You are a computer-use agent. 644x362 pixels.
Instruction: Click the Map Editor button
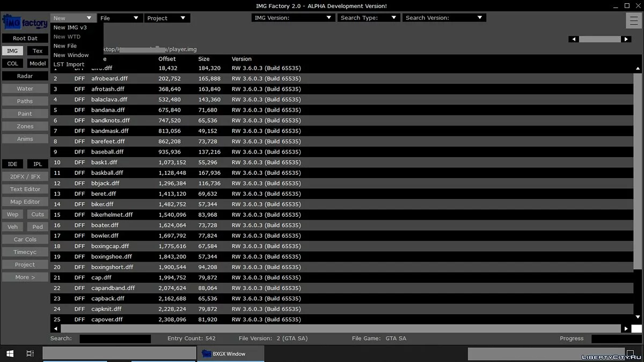[25, 202]
